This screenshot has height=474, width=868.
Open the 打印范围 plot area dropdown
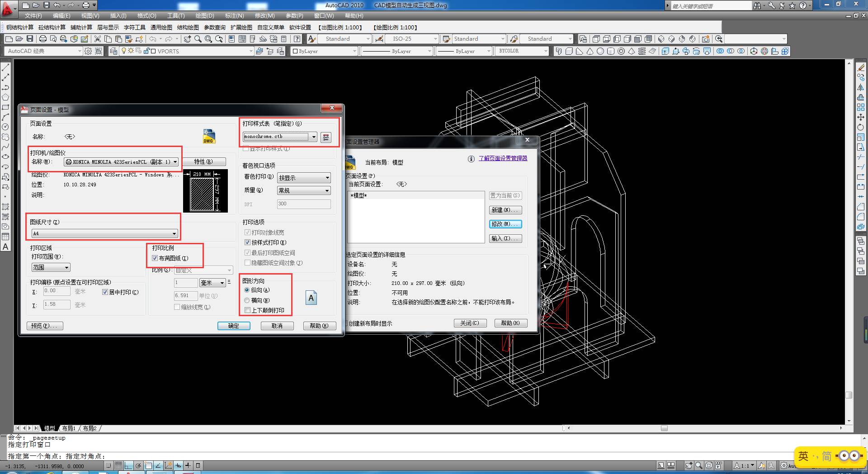(x=51, y=267)
